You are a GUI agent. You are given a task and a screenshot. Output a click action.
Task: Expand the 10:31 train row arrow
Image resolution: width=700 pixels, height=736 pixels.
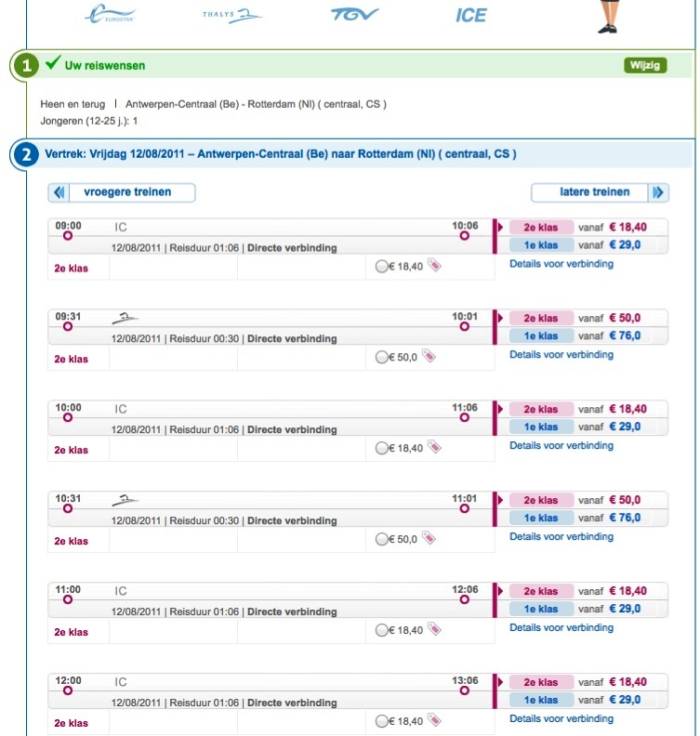[x=498, y=500]
